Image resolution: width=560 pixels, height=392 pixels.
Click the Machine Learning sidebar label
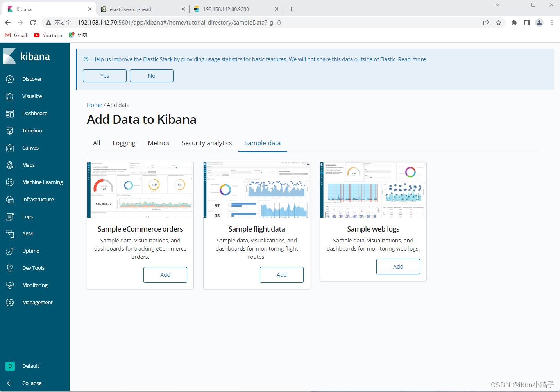tap(43, 182)
